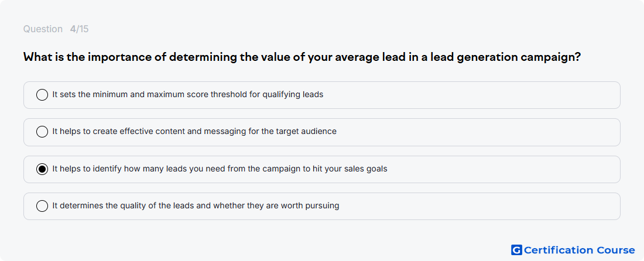Image resolution: width=644 pixels, height=261 pixels.
Task: Pick radio for quality of the leads answer
Action: pos(42,206)
